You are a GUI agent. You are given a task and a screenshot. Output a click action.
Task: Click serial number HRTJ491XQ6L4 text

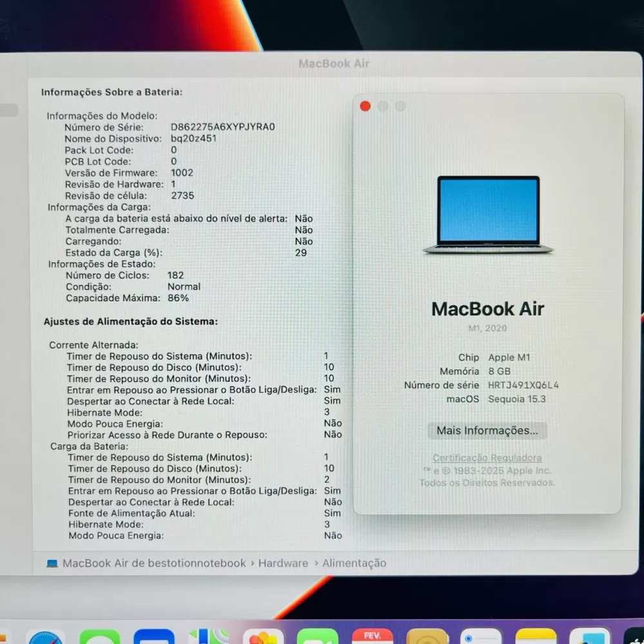[x=523, y=385]
